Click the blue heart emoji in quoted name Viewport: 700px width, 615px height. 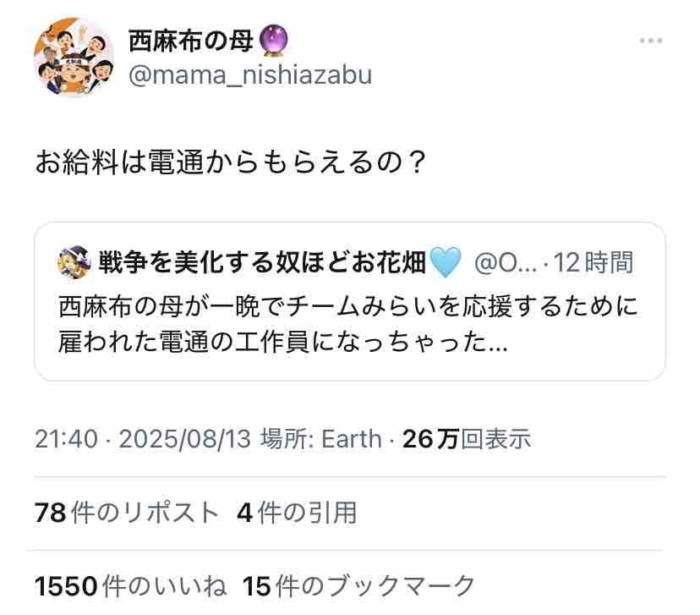pyautogui.click(x=444, y=262)
